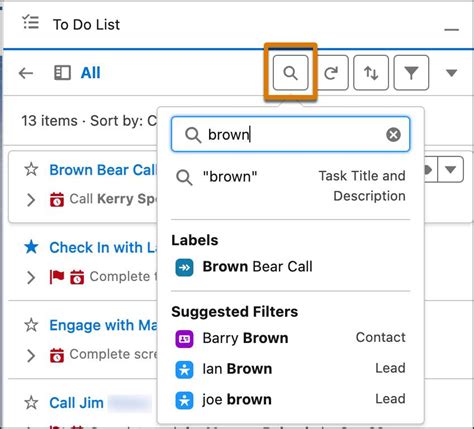The width and height of the screenshot is (474, 429).
Task: Open the list view dropdown arrow
Action: pos(451,73)
